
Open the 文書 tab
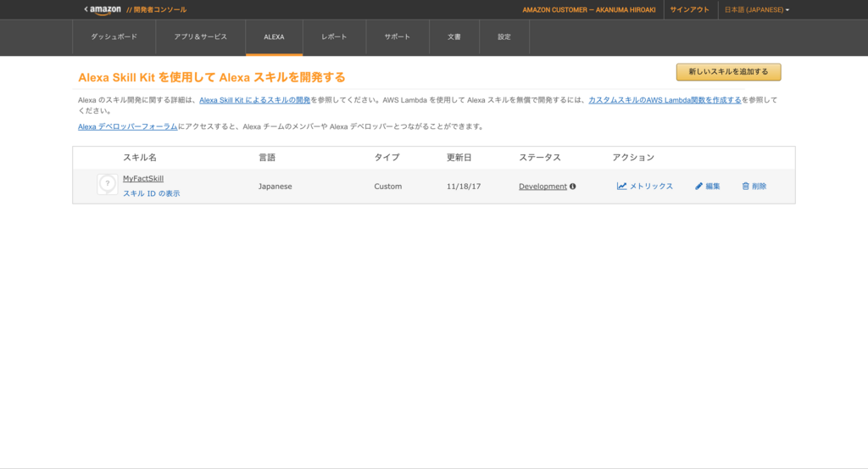pos(454,37)
